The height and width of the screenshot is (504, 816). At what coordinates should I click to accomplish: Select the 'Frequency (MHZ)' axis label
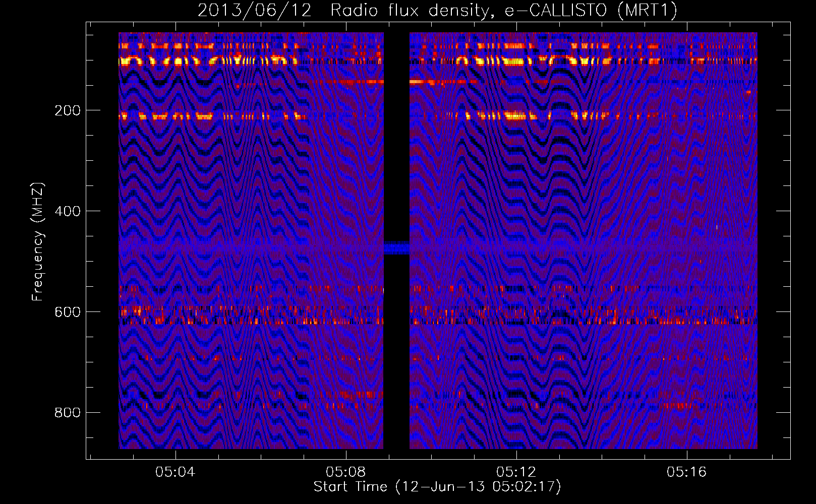coord(38,241)
